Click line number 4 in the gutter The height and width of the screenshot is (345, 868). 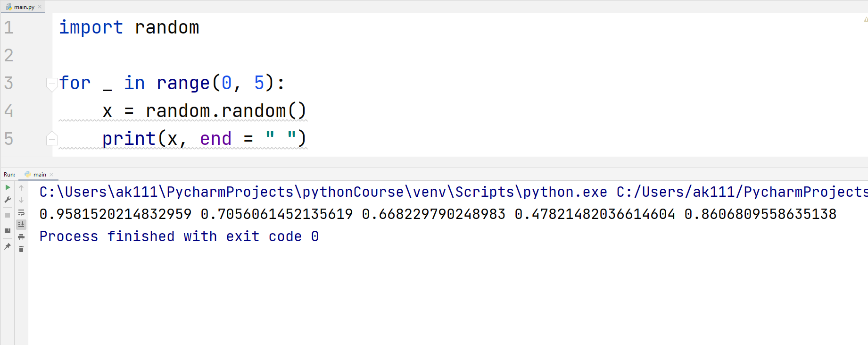8,111
